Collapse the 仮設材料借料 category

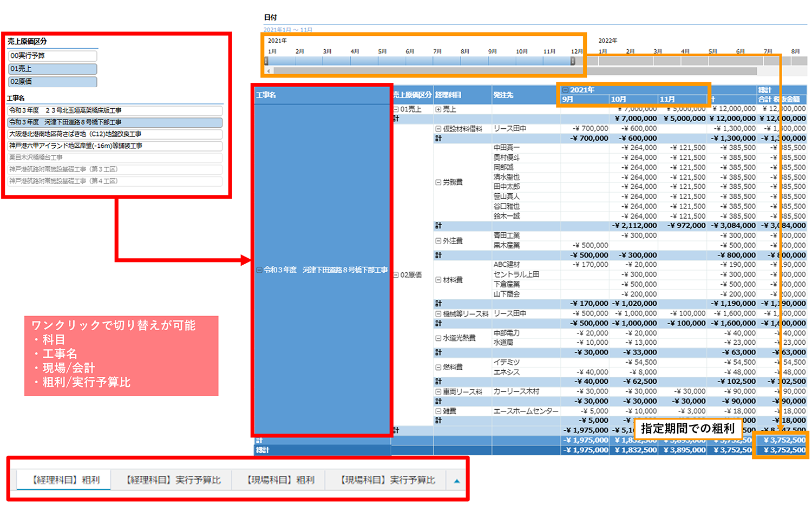[438, 129]
